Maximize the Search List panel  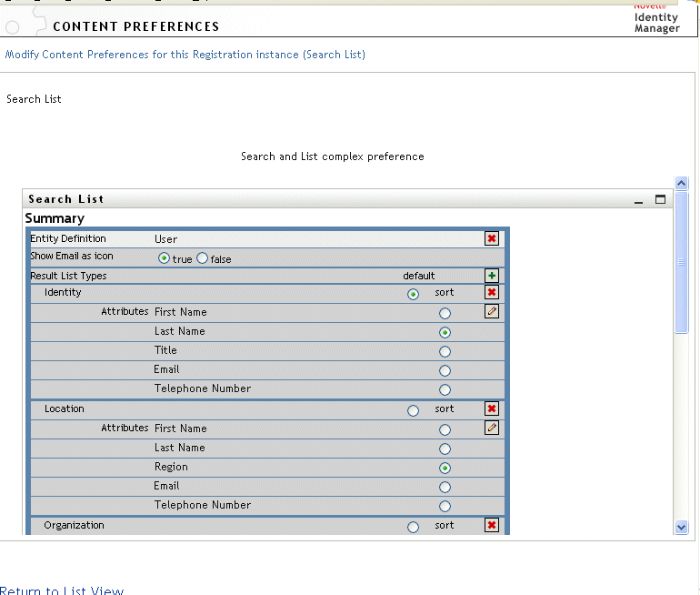(660, 199)
